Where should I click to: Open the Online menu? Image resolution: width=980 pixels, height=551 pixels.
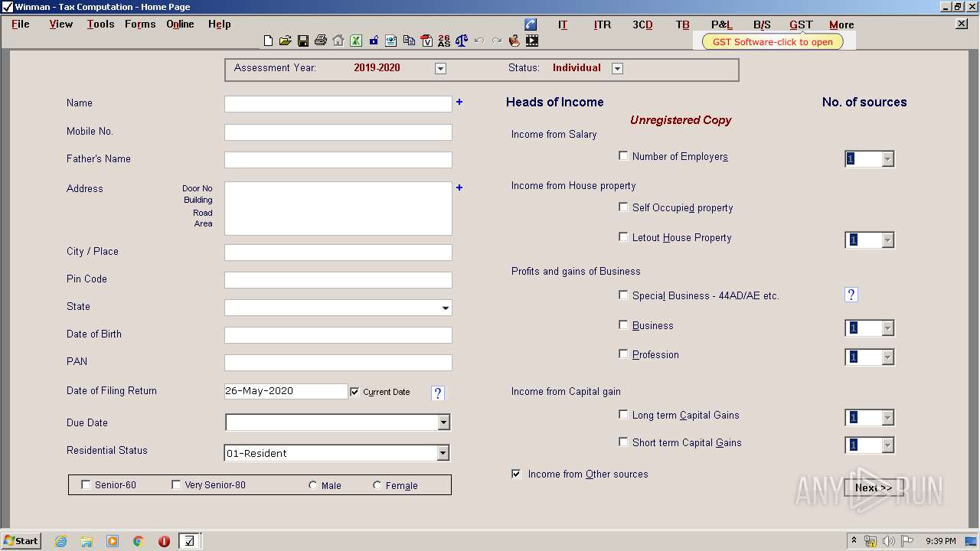tap(181, 24)
